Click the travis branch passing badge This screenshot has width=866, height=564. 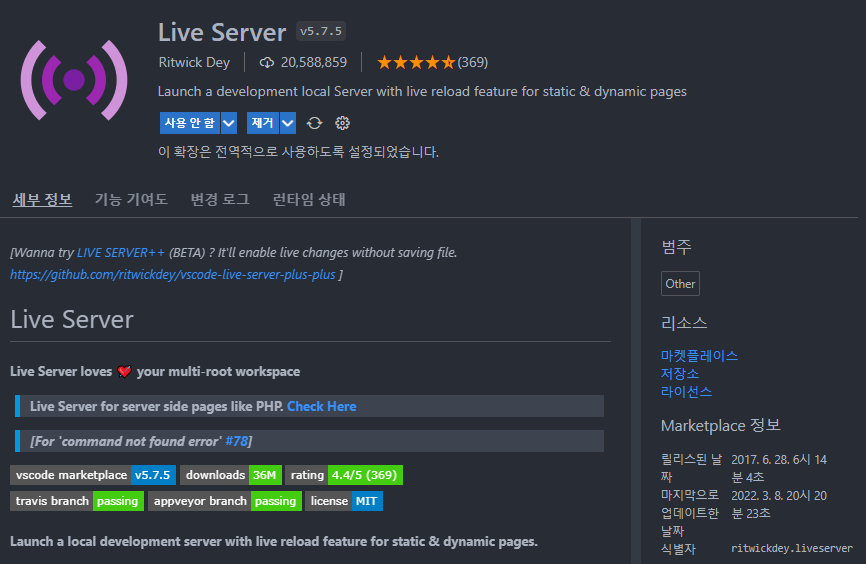[77, 501]
